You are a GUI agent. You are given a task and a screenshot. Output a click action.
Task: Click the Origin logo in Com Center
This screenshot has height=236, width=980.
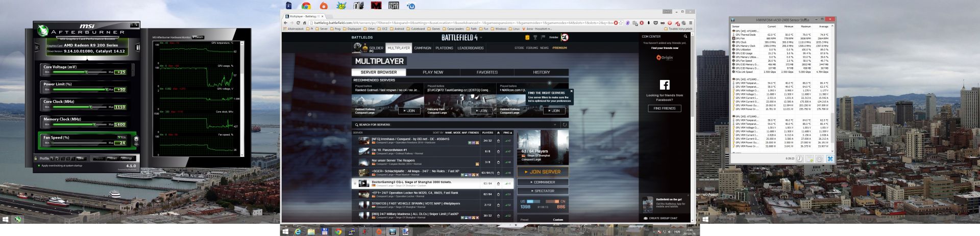coord(664,58)
